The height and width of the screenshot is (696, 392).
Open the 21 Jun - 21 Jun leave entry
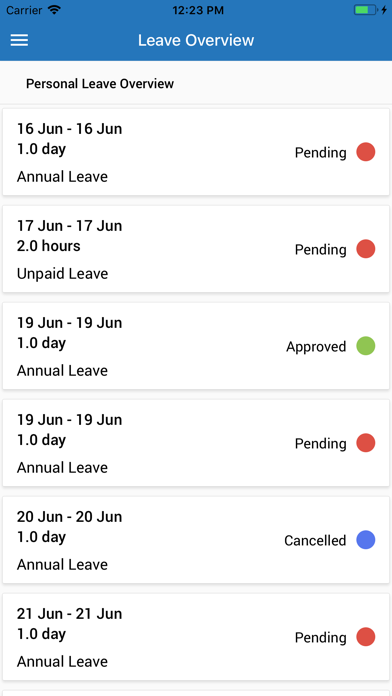pyautogui.click(x=196, y=637)
